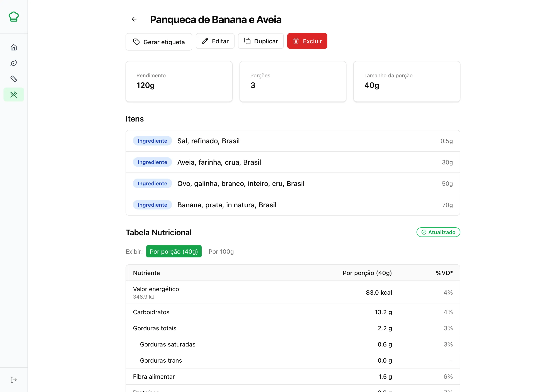This screenshot has width=558, height=392.
Task: Click the logout icon in sidebar
Action: coord(14,380)
